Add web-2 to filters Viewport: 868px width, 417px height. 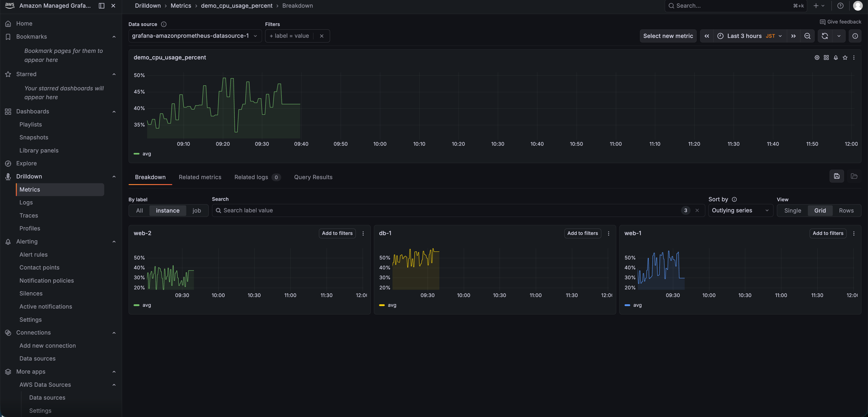[337, 233]
